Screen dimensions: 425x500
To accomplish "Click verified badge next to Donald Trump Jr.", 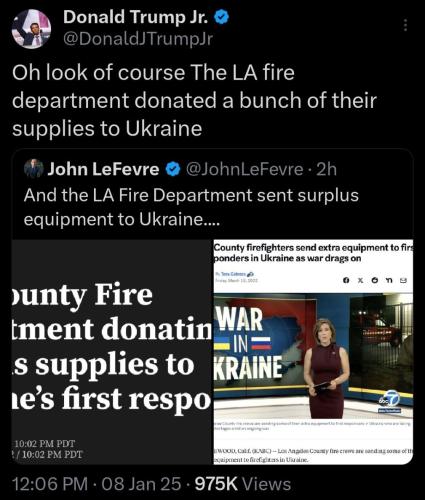I will click(221, 17).
